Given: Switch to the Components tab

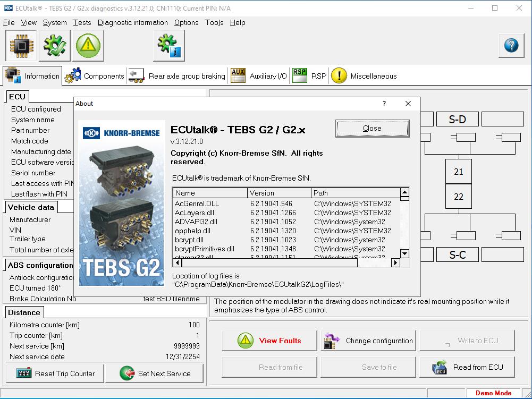Looking at the screenshot, I should point(95,76).
